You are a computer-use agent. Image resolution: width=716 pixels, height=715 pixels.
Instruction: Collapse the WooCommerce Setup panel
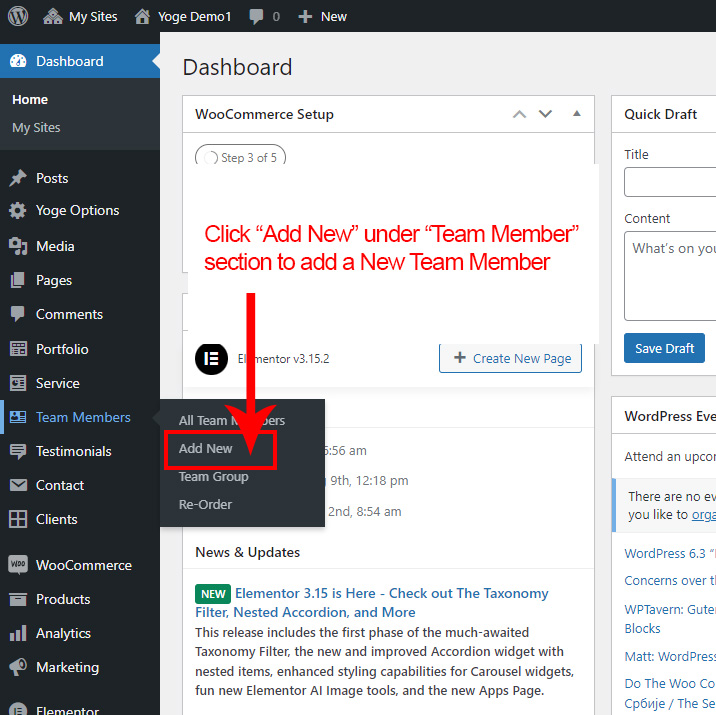point(576,114)
